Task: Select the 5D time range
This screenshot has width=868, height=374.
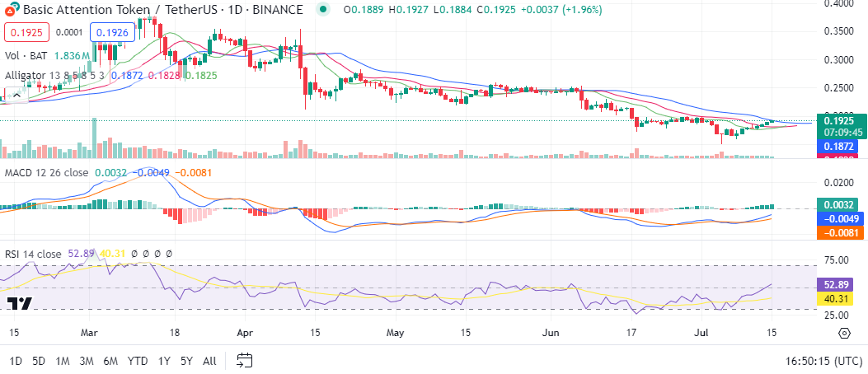Action: (38, 362)
